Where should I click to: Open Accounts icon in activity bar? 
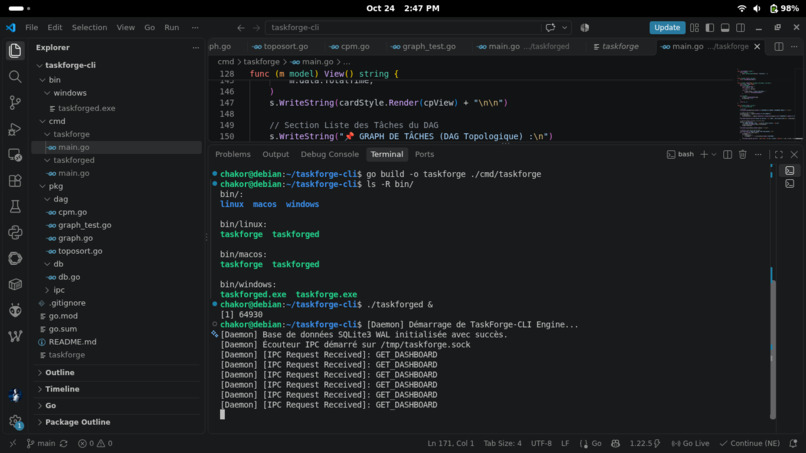[x=15, y=395]
